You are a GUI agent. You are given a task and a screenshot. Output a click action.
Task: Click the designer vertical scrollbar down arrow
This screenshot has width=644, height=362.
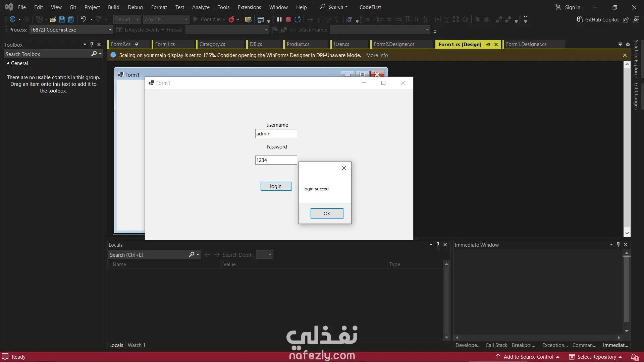point(627,233)
